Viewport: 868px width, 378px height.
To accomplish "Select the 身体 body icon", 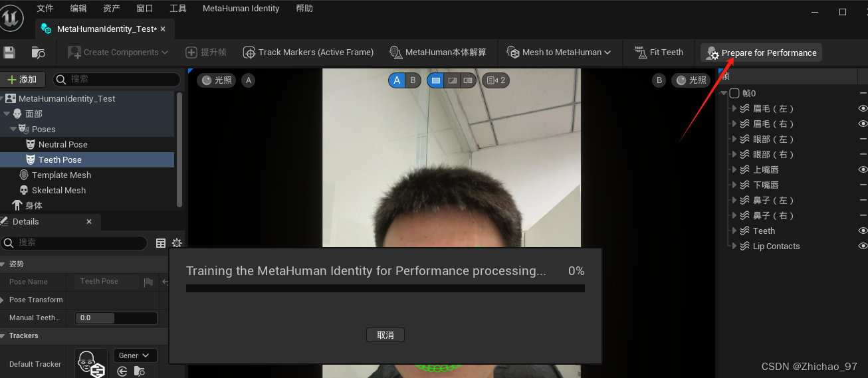I will [17, 205].
